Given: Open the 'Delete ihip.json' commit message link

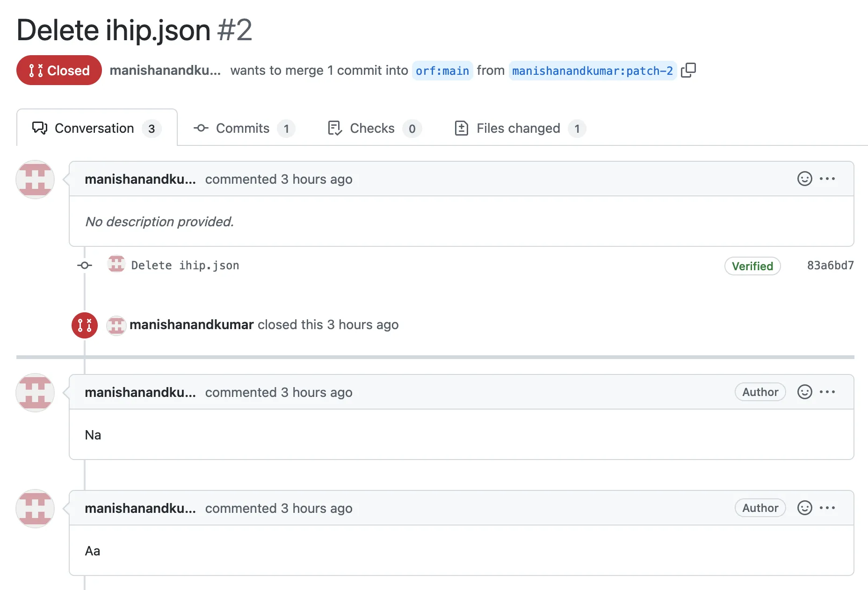Looking at the screenshot, I should tap(185, 266).
